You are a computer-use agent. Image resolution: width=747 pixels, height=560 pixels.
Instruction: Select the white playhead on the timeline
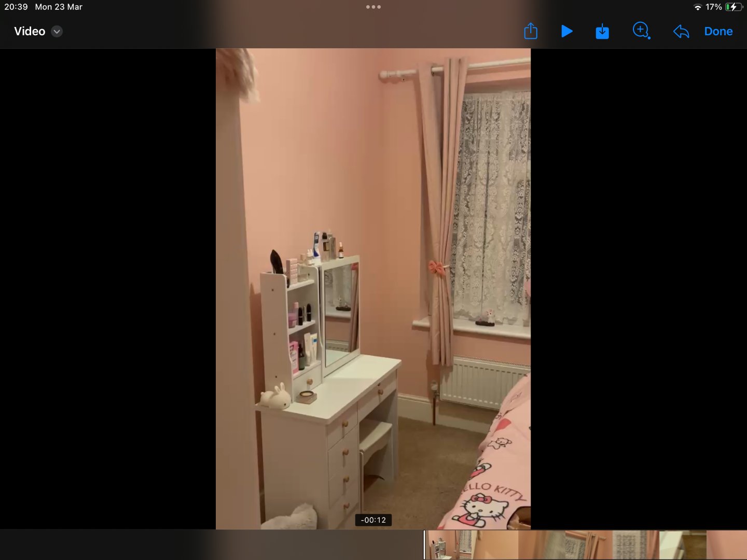(x=424, y=544)
